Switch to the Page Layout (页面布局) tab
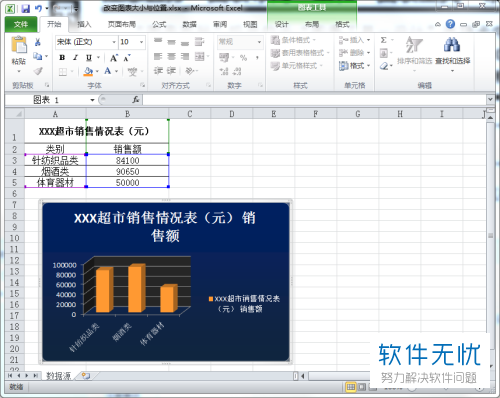 (122, 24)
